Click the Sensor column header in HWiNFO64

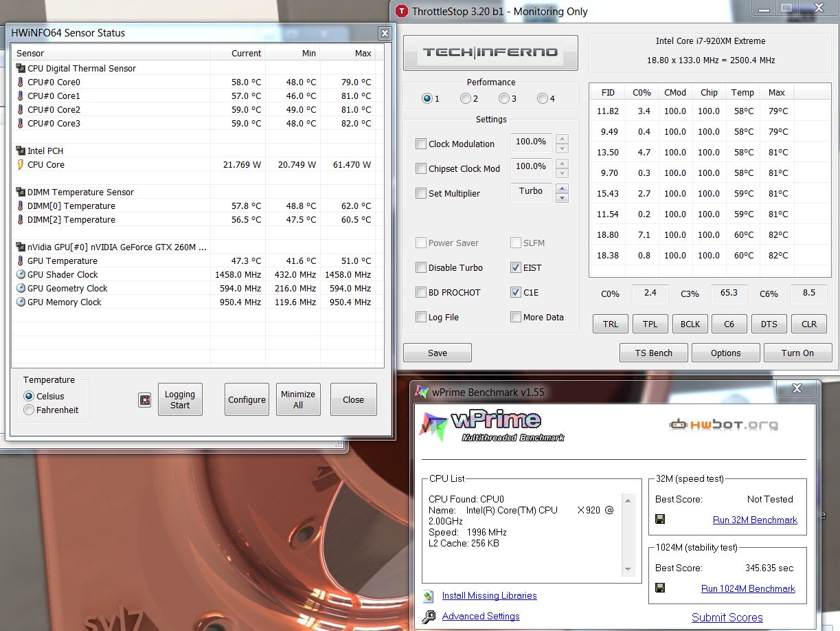point(111,54)
